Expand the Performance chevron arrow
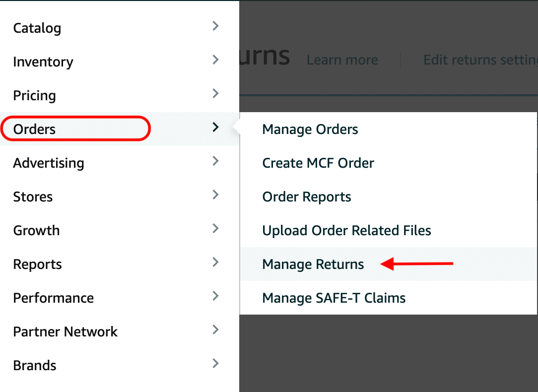The width and height of the screenshot is (538, 392). [x=215, y=296]
